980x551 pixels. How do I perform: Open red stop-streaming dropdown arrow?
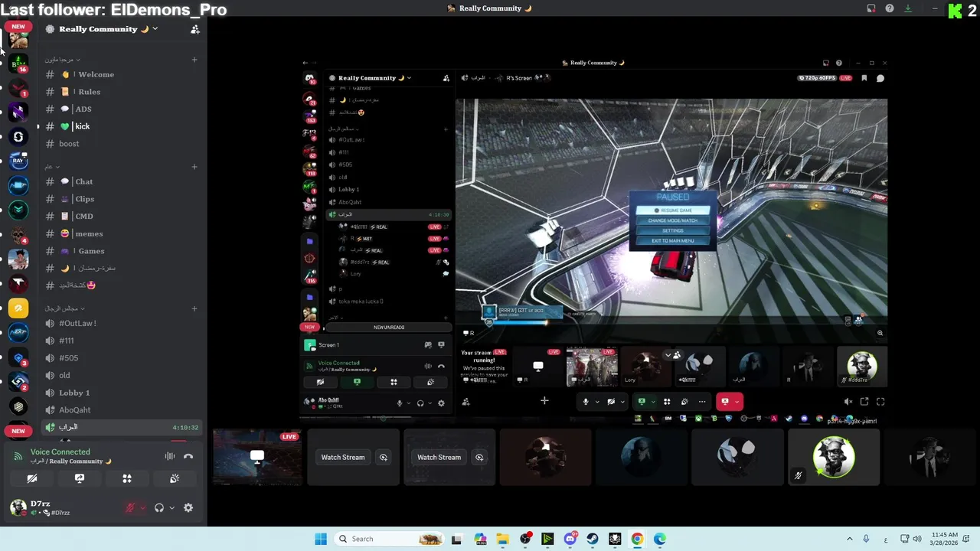[737, 401]
